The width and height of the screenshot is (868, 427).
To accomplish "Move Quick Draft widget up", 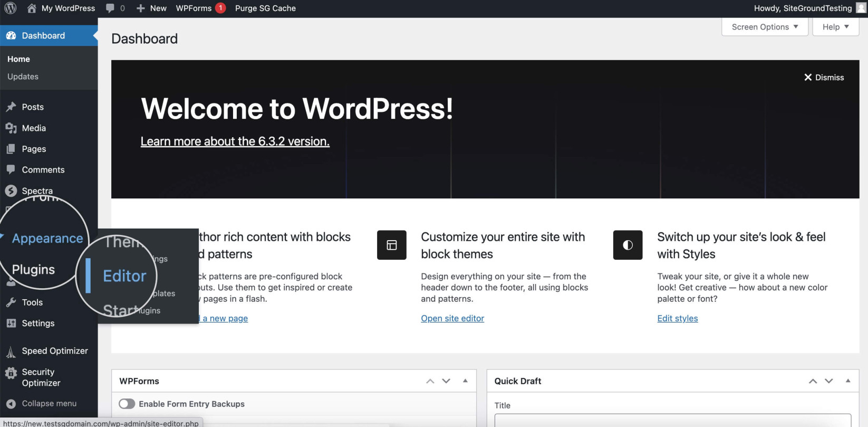I will (813, 381).
